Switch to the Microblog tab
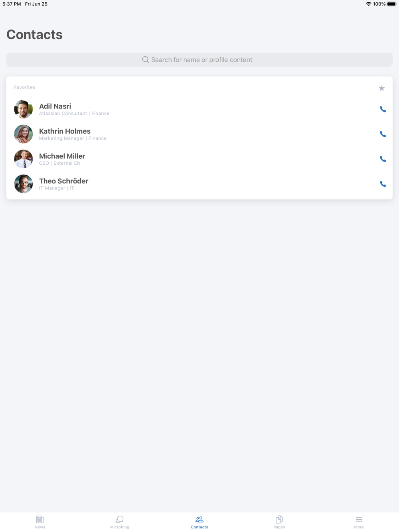The width and height of the screenshot is (399, 532). (120, 522)
